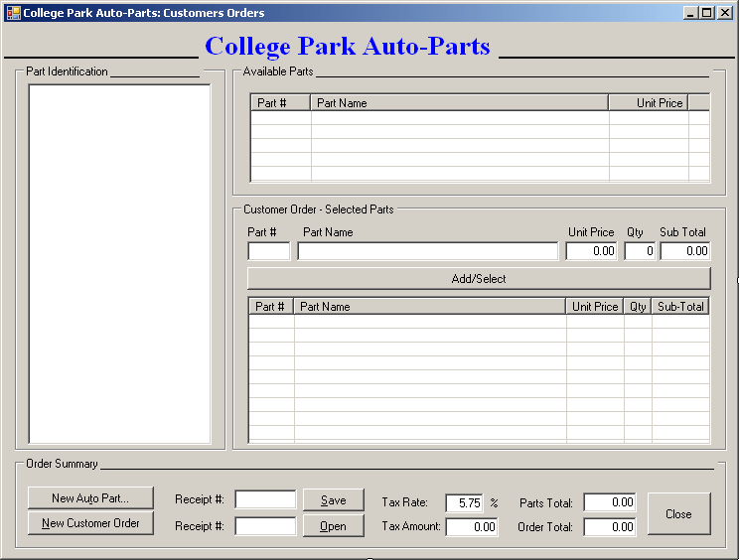
Task: Click the Available Parts group label
Action: pos(278,71)
